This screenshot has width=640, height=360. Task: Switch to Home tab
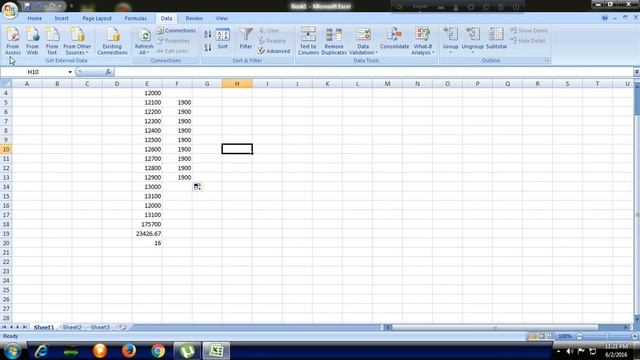(35, 18)
